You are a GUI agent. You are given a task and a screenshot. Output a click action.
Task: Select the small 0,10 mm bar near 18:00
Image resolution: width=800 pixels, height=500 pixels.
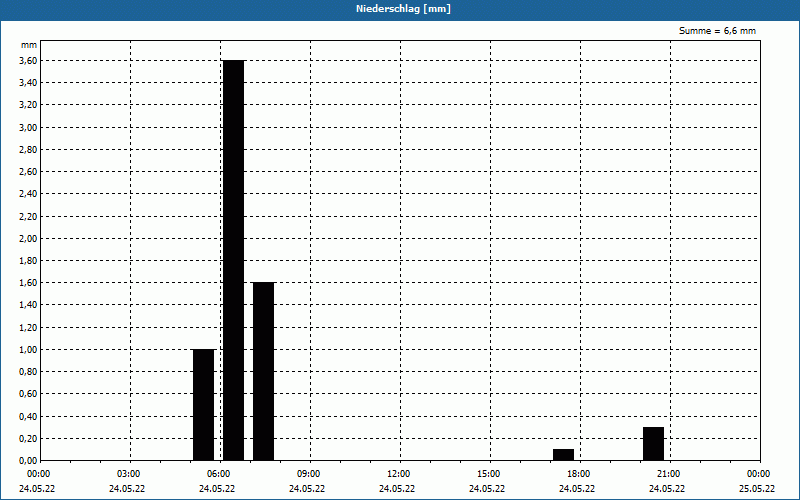pyautogui.click(x=564, y=455)
